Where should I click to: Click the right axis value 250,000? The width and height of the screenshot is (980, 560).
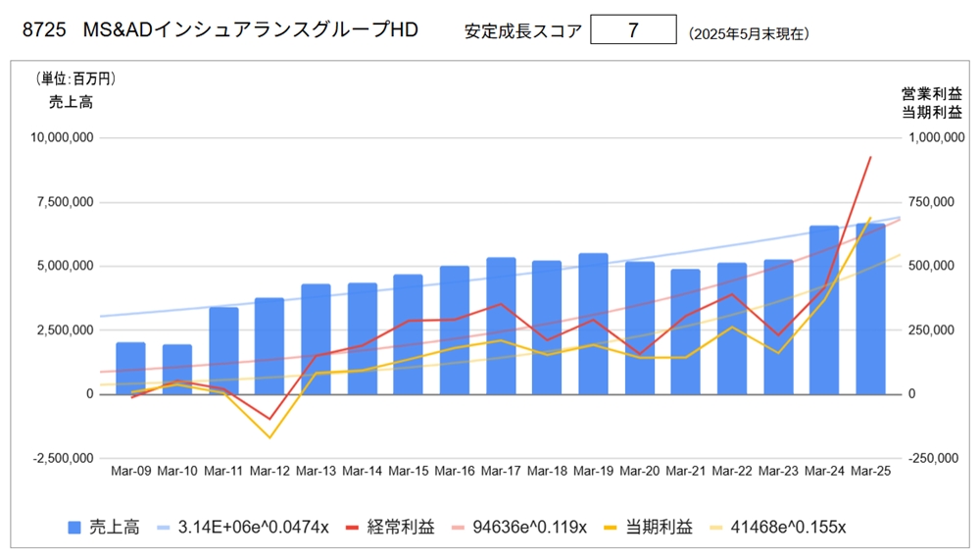click(931, 331)
